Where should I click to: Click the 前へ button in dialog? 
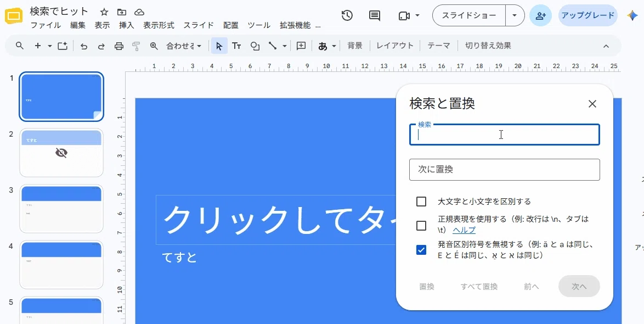[532, 287]
